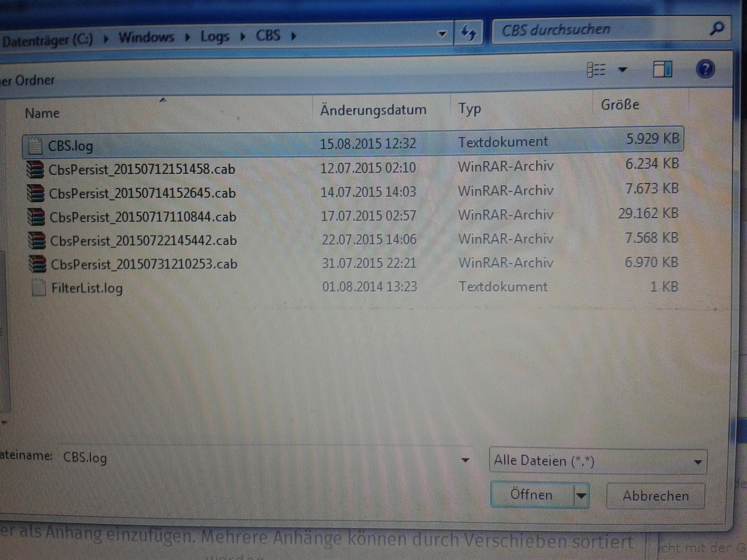Viewport: 747px width, 560px height.
Task: Expand the Dateiname suggestions dropdown arrow
Action: coord(465,460)
